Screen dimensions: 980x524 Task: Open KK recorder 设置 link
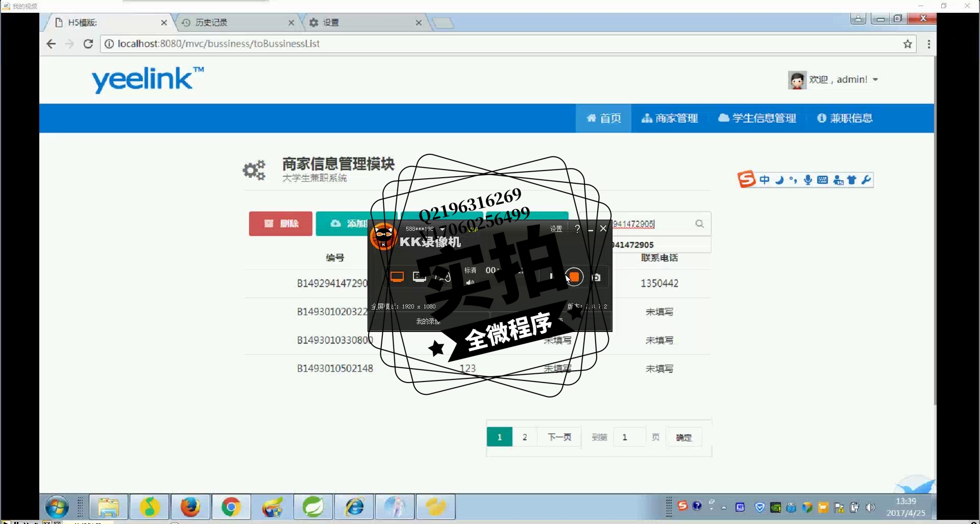pos(556,229)
